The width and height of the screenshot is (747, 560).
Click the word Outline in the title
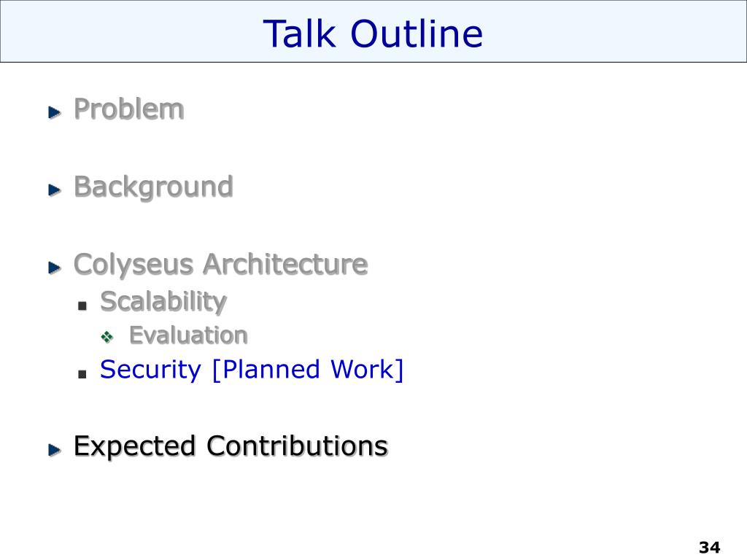(417, 34)
